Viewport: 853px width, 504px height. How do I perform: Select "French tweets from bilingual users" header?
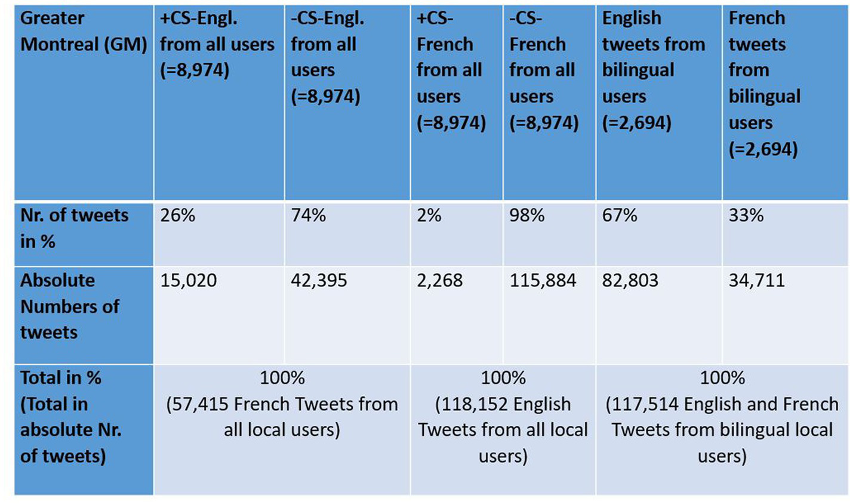[765, 84]
